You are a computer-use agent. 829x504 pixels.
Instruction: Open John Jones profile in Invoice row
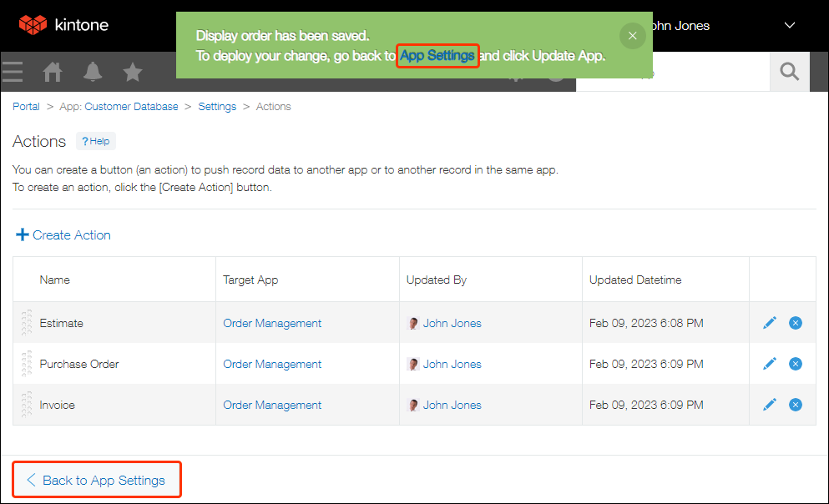click(x=452, y=406)
